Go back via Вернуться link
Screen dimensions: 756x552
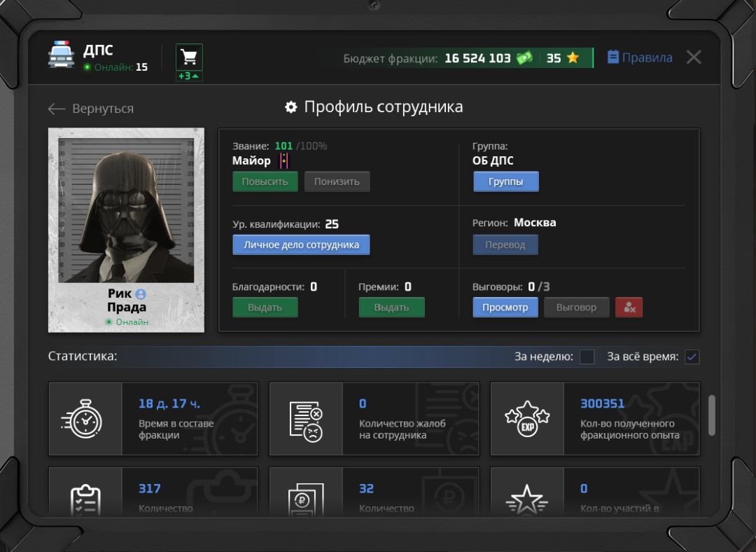coord(103,109)
